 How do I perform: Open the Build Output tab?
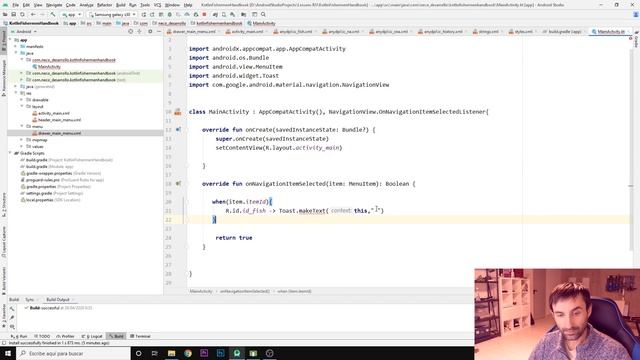58,300
